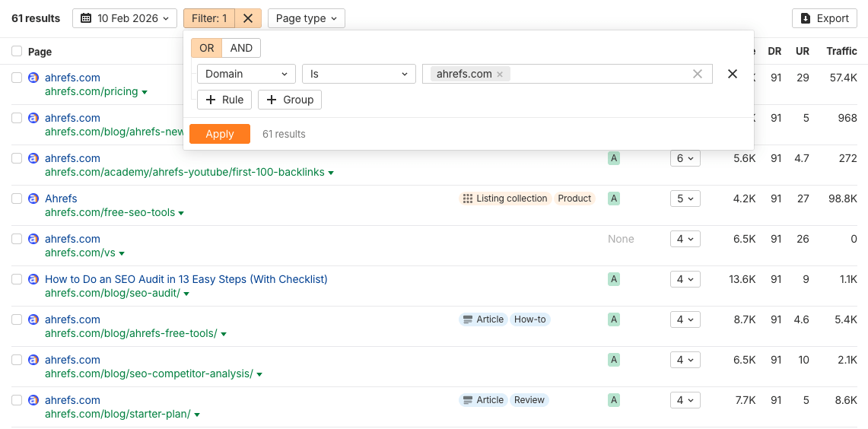Select the OR logic option
Viewport: 868px width, 429px height.
206,48
